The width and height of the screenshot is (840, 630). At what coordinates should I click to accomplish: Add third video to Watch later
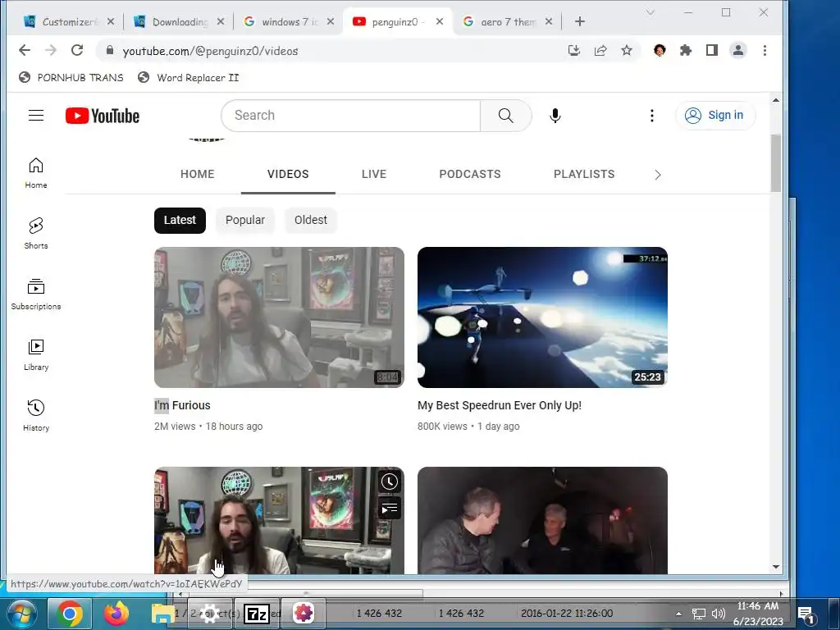390,482
